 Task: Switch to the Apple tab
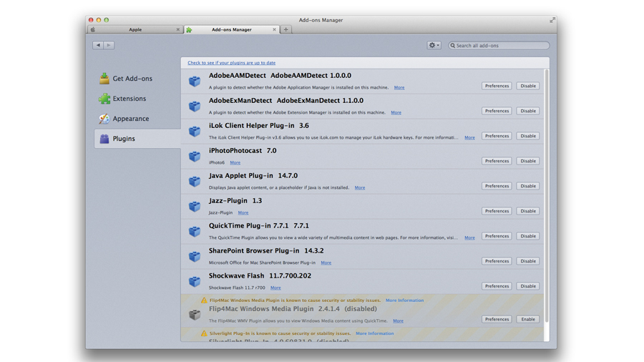click(x=135, y=29)
